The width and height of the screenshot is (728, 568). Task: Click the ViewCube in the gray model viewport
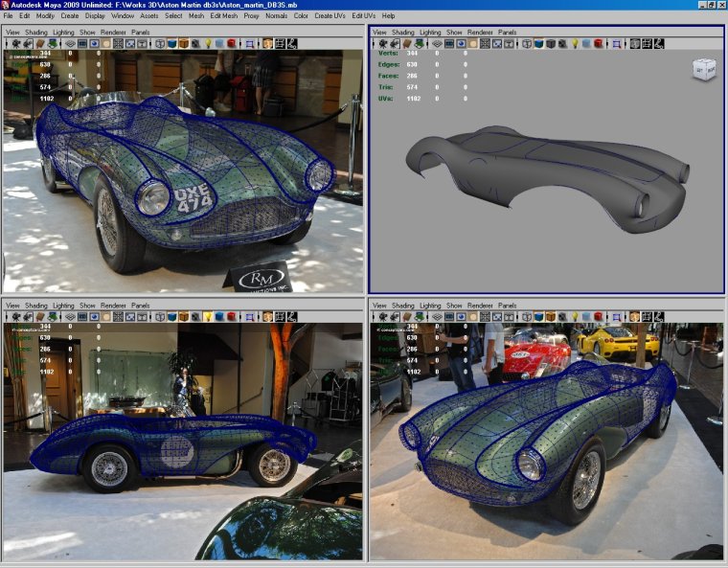click(x=704, y=68)
